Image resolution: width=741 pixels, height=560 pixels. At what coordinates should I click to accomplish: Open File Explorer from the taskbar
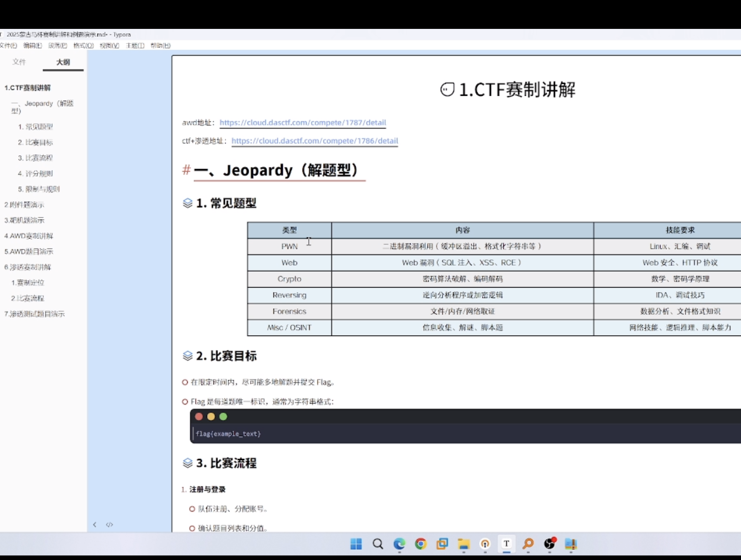point(464,544)
